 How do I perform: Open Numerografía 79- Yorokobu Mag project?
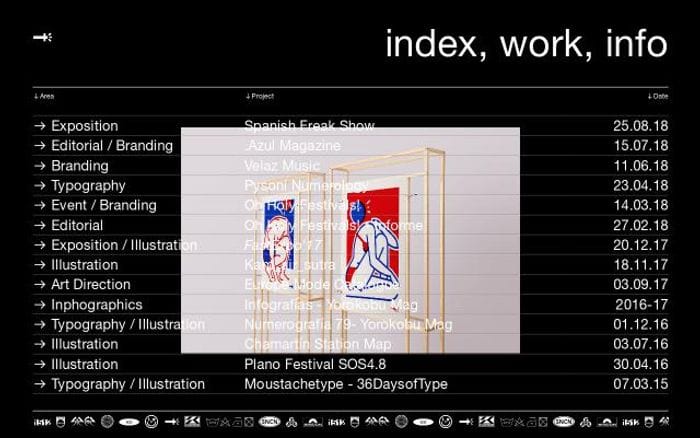tap(348, 325)
